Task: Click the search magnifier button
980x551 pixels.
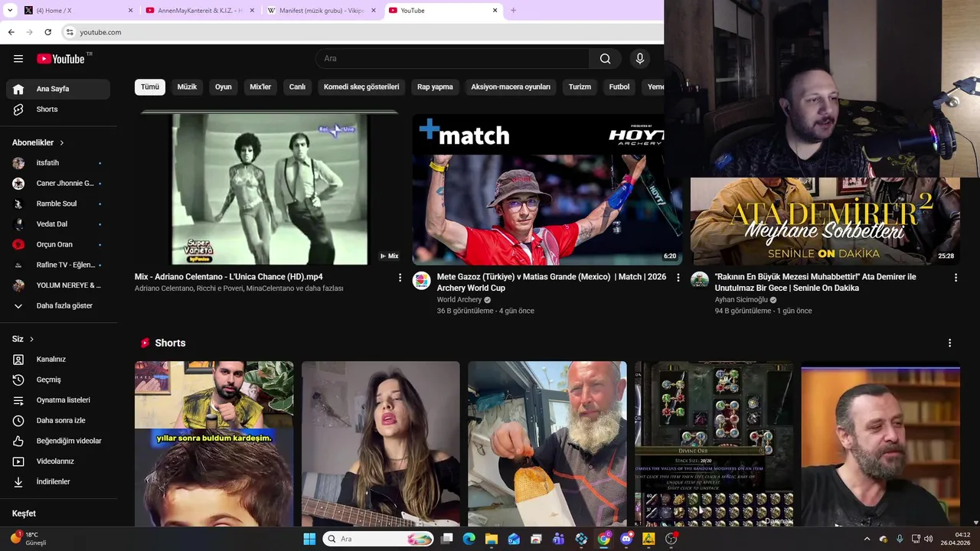Action: (x=605, y=59)
